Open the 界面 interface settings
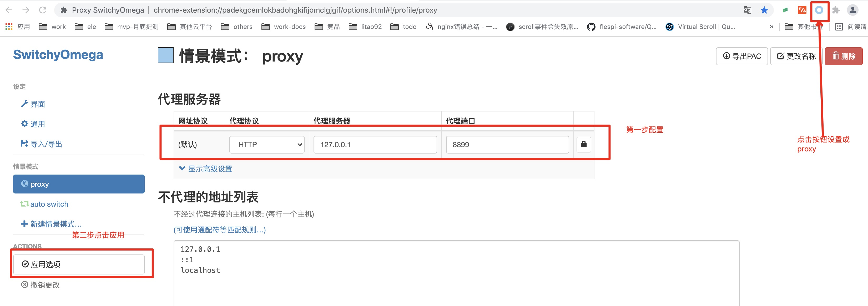The width and height of the screenshot is (868, 306). tap(37, 104)
